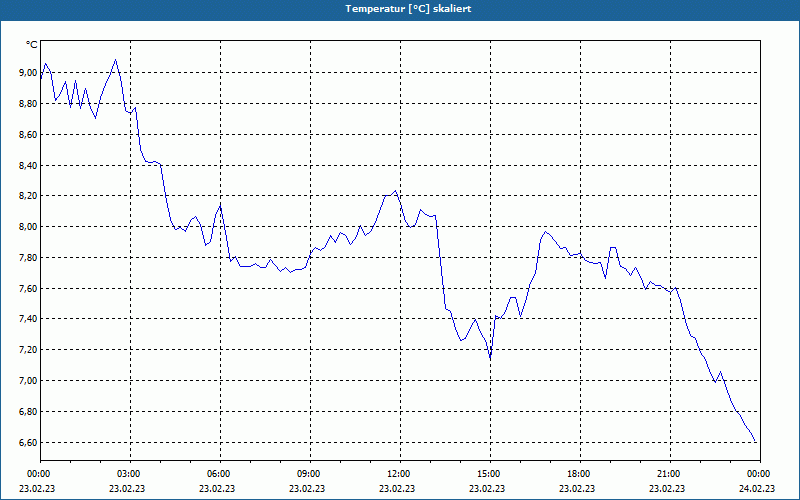Click the 15:00 time label
The image size is (800, 500).
[x=490, y=474]
